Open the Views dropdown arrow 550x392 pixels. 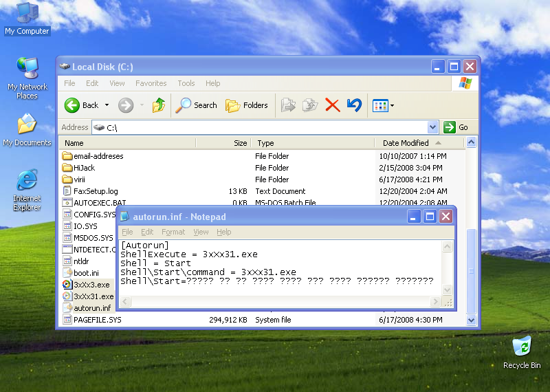tap(392, 105)
